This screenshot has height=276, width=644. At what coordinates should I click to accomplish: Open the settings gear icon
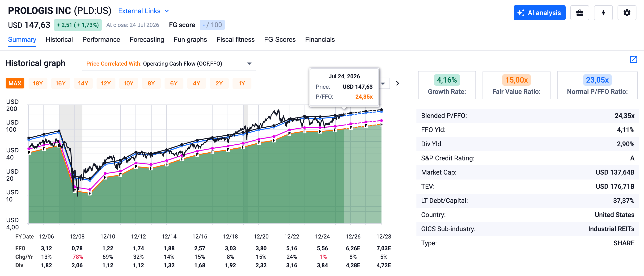(627, 13)
